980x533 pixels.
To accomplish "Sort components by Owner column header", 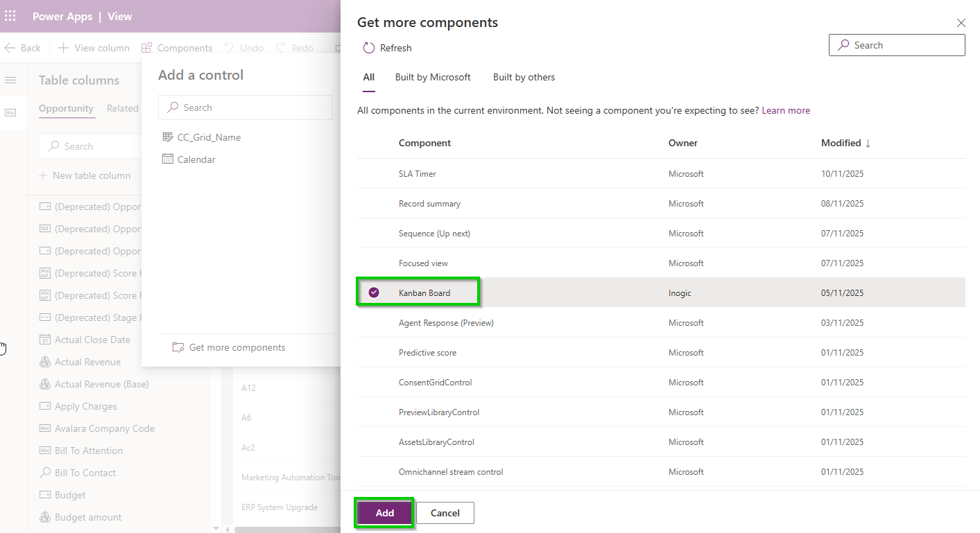I will coord(682,143).
